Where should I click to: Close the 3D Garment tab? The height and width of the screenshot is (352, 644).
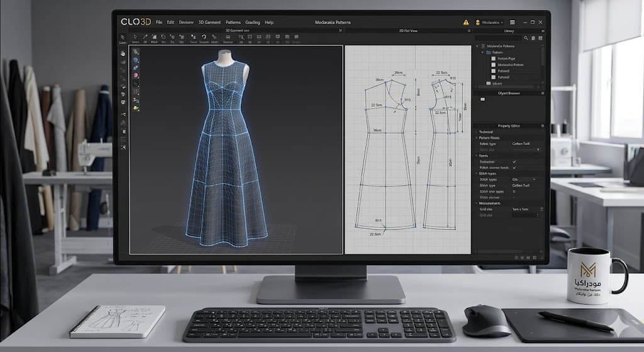point(340,30)
